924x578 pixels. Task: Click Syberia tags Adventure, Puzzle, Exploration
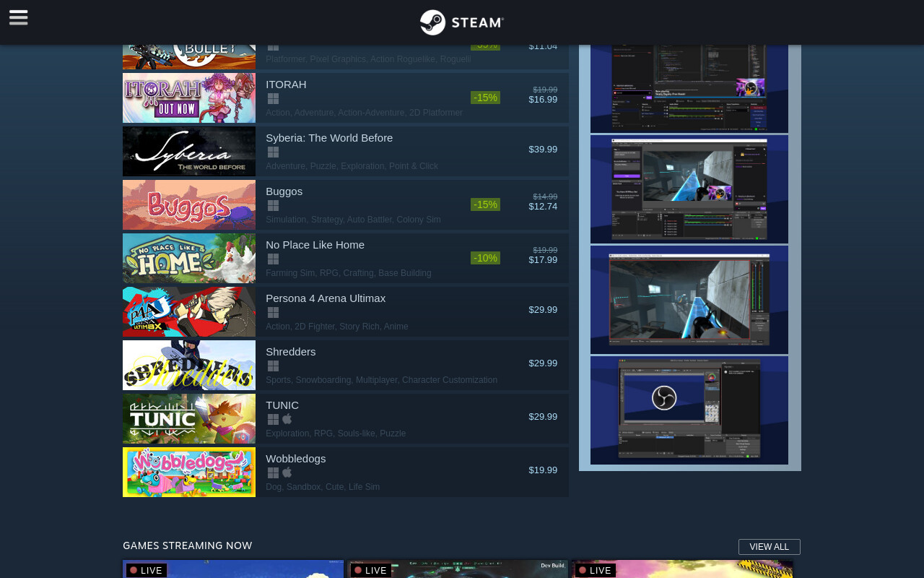[x=352, y=166]
